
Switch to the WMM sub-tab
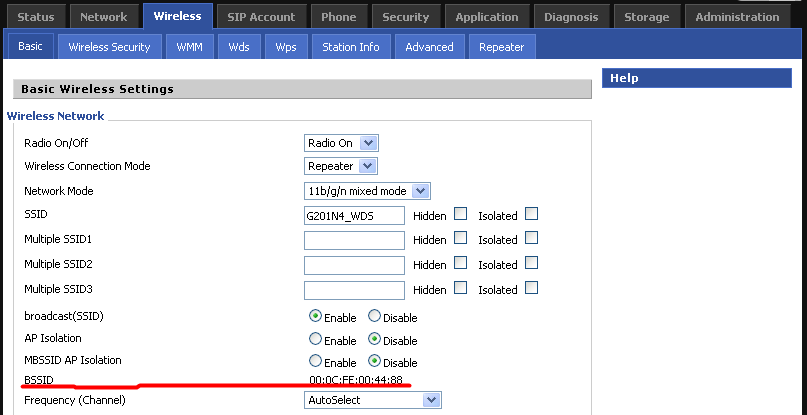[188, 47]
